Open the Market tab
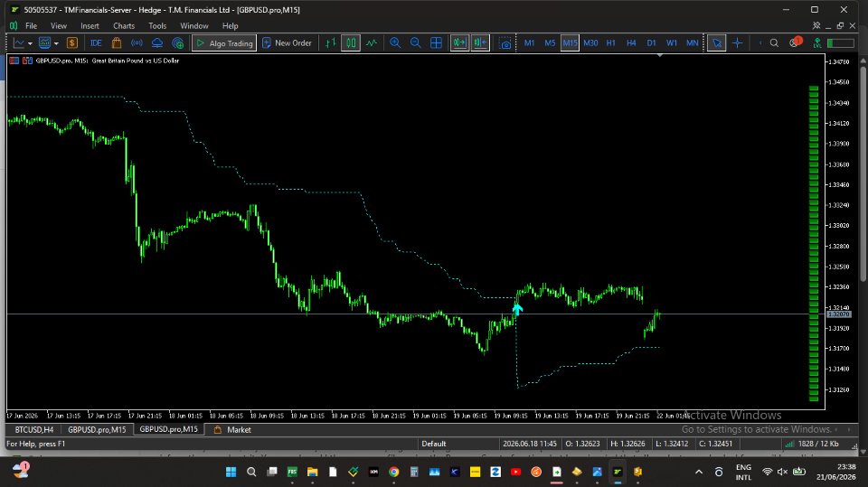Screen dimensions: 868x487 click(232, 429)
